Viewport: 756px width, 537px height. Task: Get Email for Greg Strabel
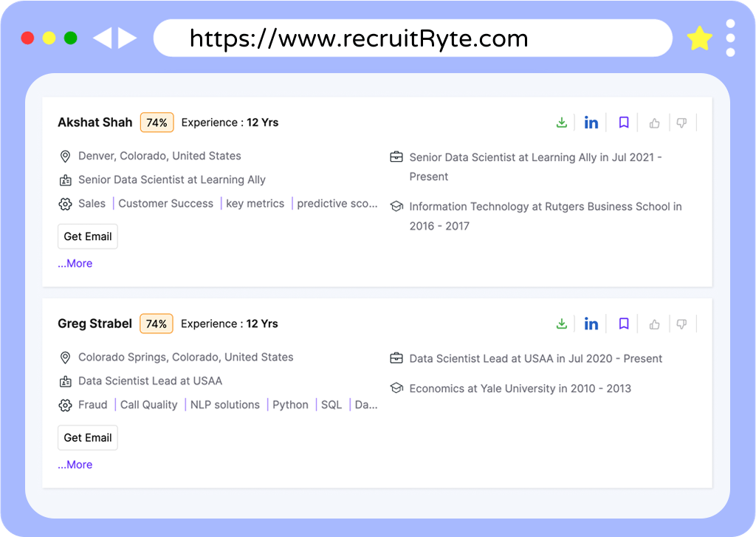point(87,437)
